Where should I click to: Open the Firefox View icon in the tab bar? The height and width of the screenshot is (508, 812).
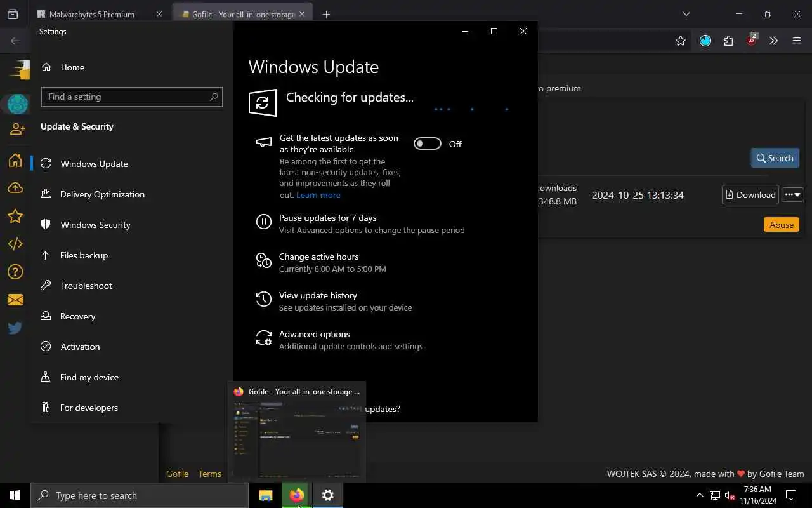pos(12,14)
